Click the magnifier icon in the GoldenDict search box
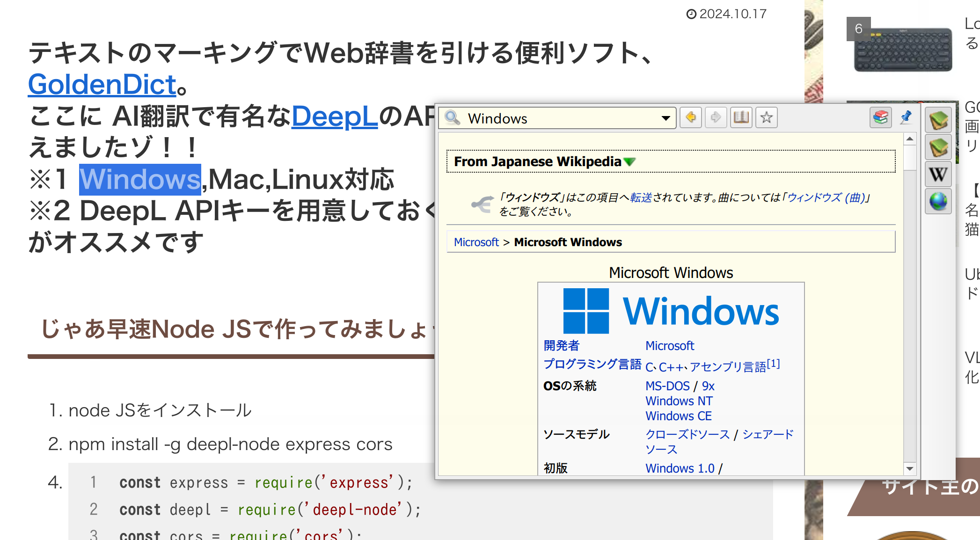 [x=453, y=117]
